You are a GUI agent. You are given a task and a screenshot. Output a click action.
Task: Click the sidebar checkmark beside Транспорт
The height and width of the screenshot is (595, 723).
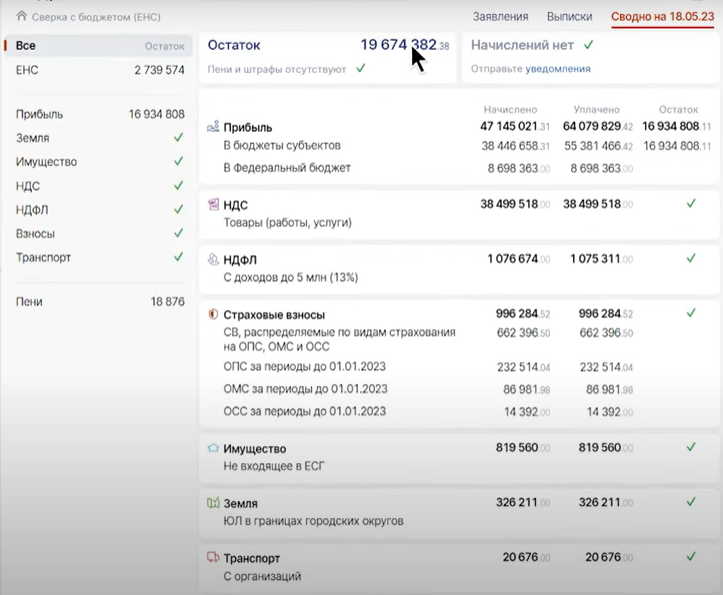coord(178,256)
